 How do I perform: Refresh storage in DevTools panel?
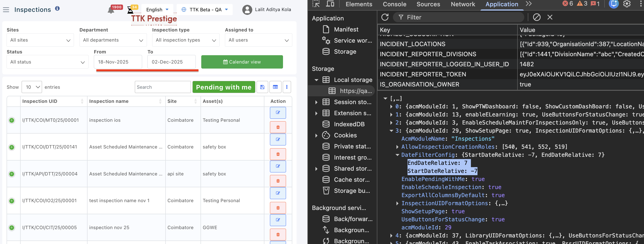(385, 17)
